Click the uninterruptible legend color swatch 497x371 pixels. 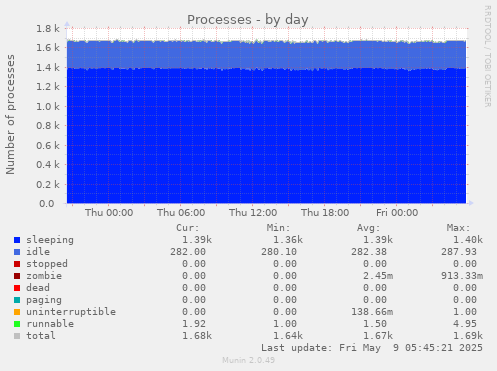17,312
